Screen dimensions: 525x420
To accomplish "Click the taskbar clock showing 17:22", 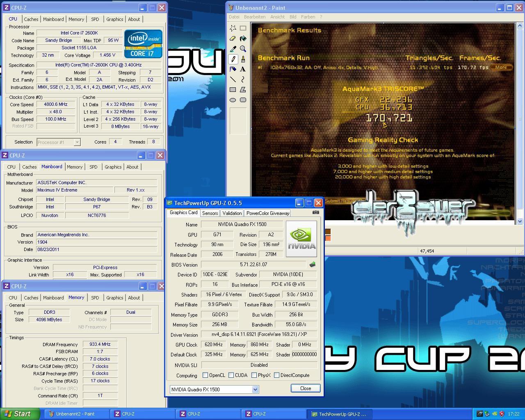I will pyautogui.click(x=514, y=414).
